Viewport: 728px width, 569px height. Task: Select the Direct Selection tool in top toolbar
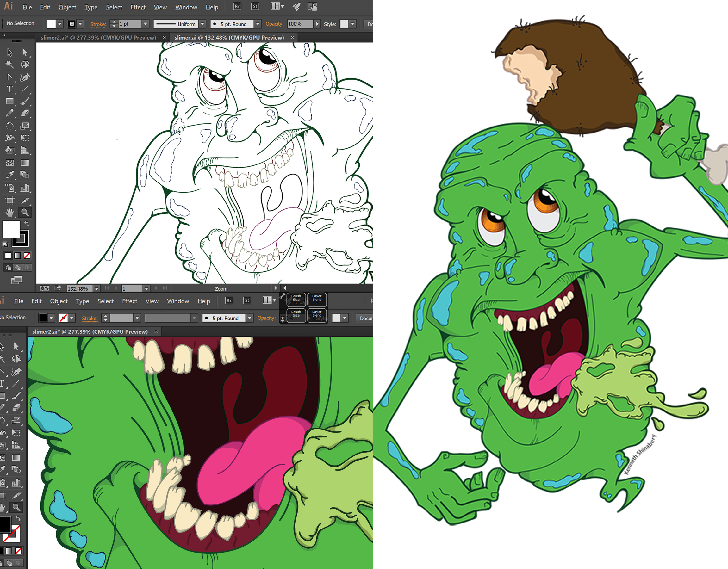point(25,52)
